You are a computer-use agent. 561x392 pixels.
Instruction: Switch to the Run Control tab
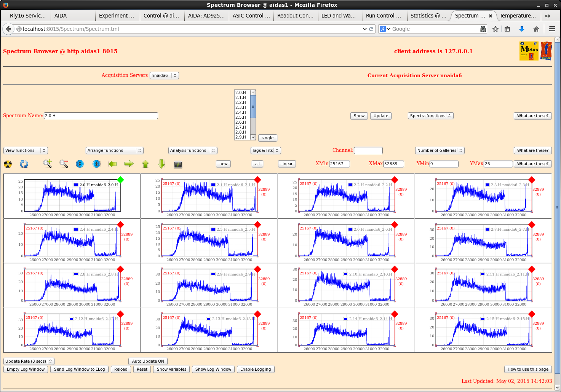384,16
